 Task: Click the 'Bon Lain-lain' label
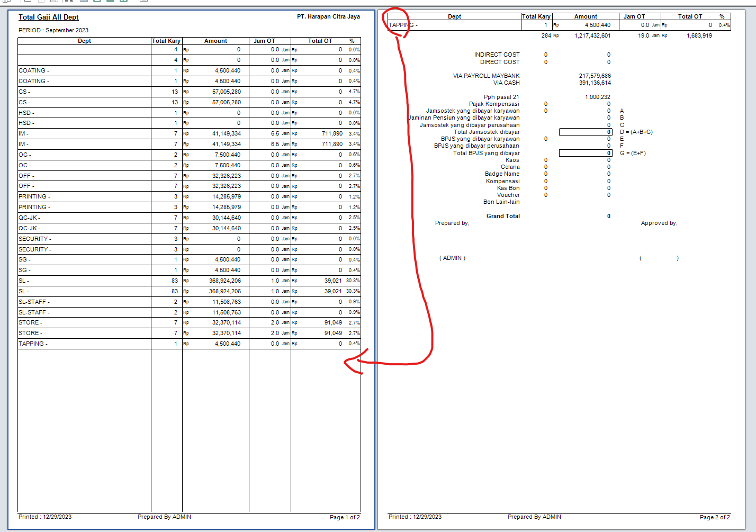pos(501,202)
